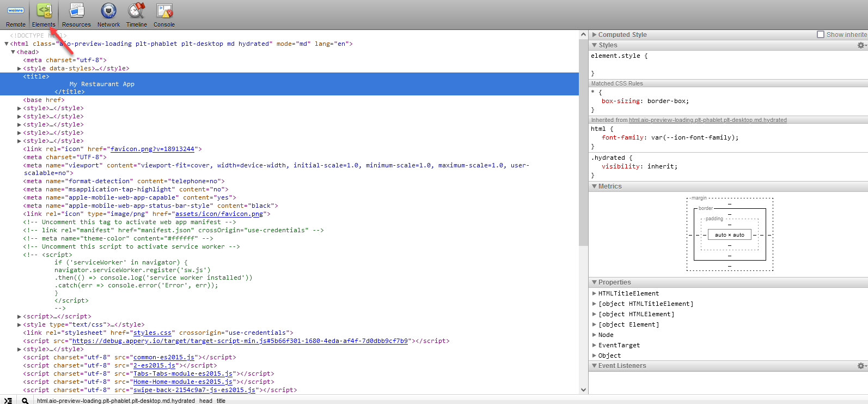Expand the style data-styles node
The image size is (868, 404).
(x=20, y=69)
